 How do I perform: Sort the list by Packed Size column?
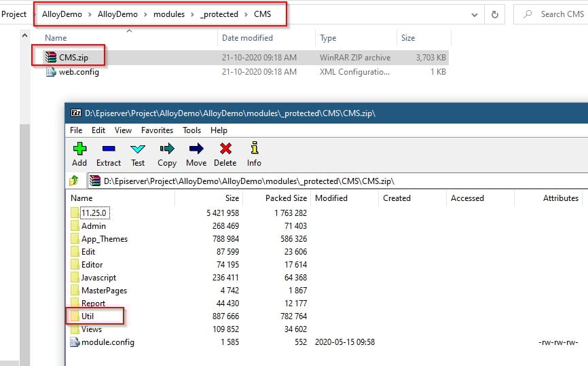pos(276,198)
